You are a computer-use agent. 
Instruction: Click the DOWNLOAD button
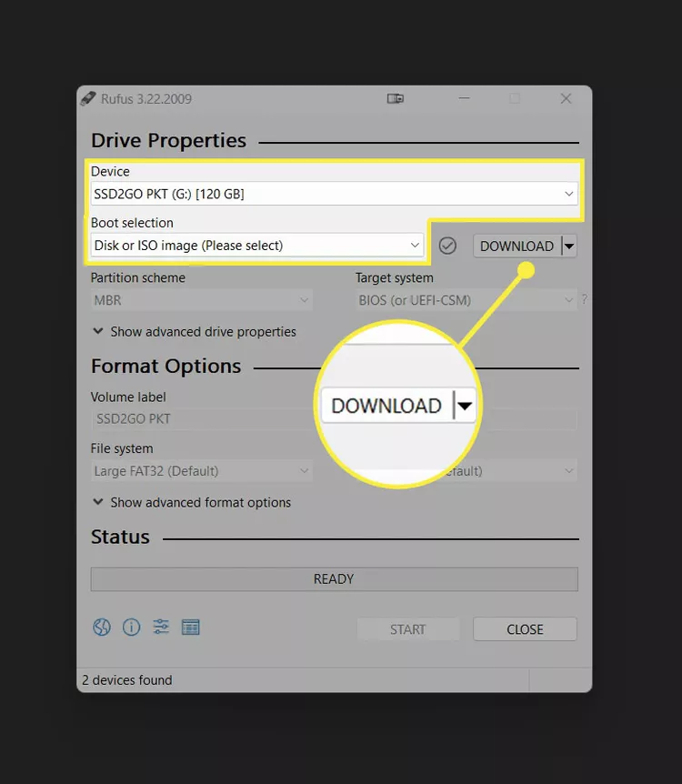(x=517, y=246)
